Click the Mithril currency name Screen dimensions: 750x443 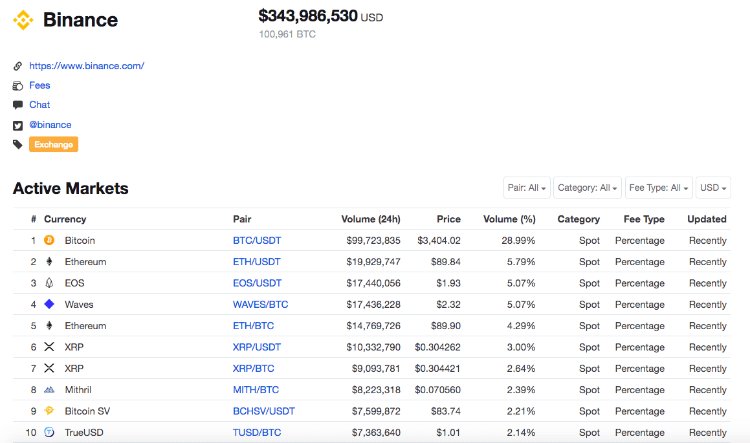[78, 390]
